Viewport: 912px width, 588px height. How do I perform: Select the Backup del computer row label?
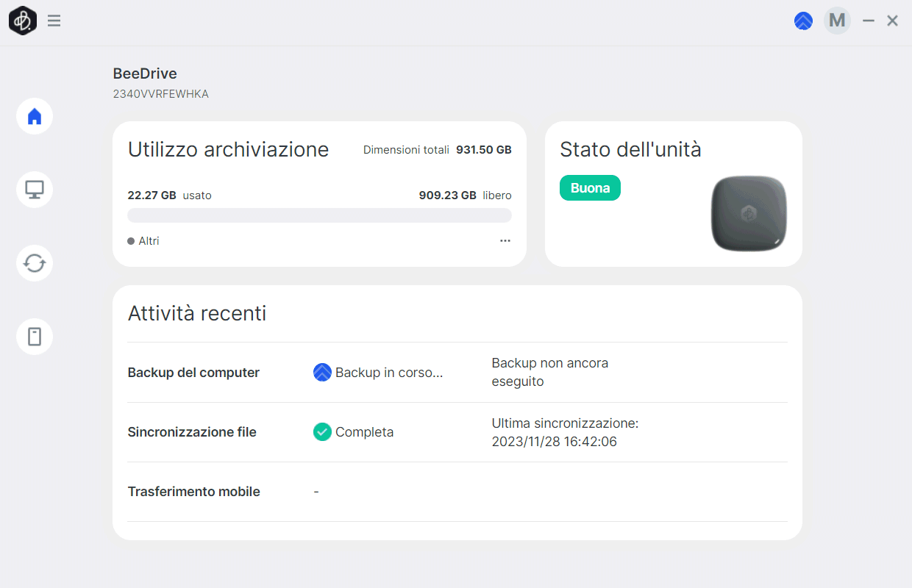(x=193, y=373)
